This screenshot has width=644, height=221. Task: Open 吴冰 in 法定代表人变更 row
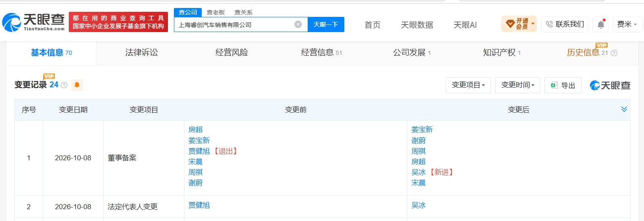click(x=419, y=205)
